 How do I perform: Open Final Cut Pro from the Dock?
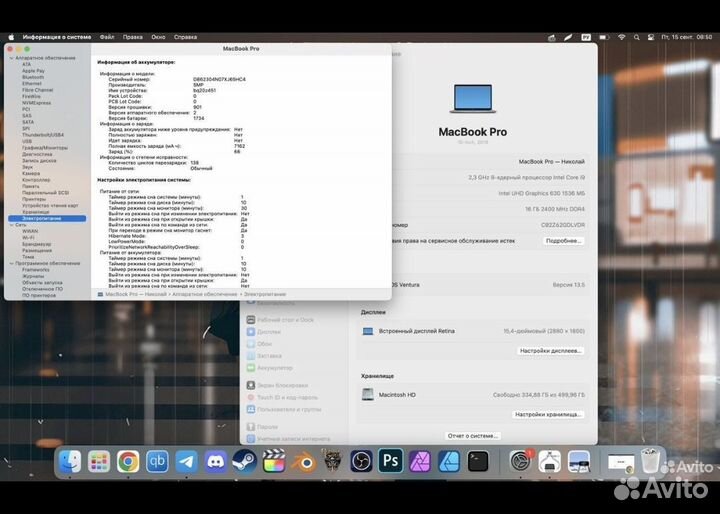274,461
